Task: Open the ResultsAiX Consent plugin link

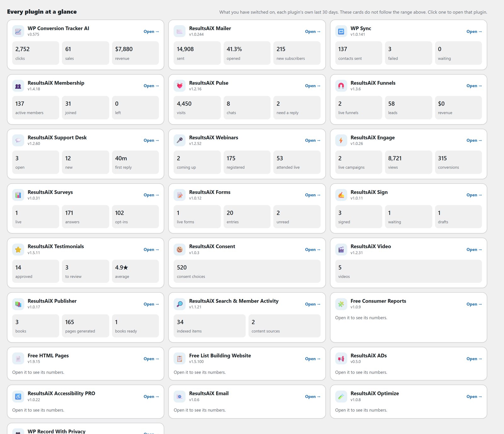Action: (313, 249)
